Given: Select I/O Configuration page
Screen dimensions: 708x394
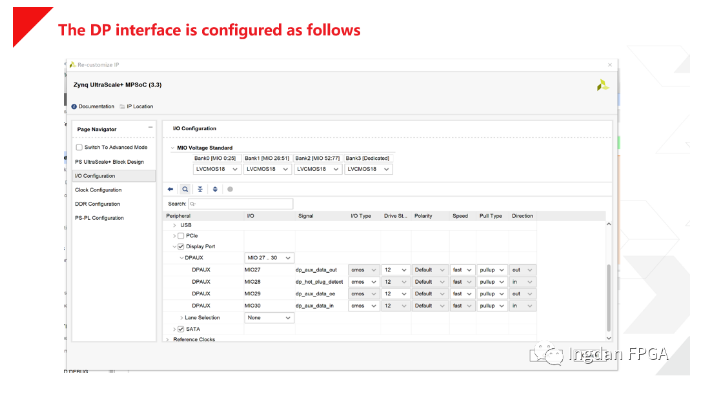Looking at the screenshot, I should coord(114,176).
